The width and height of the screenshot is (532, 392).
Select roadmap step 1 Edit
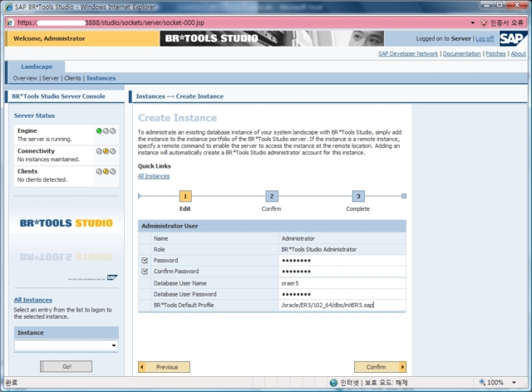[185, 196]
